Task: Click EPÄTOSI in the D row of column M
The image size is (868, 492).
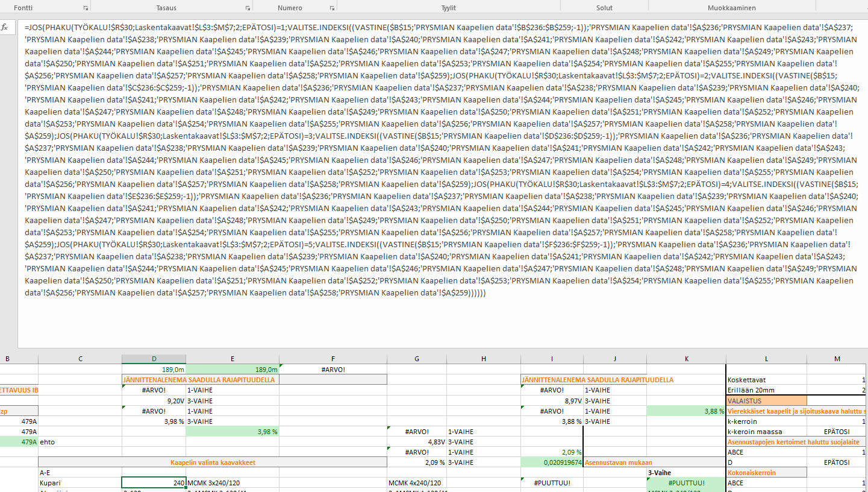Action: tap(837, 462)
